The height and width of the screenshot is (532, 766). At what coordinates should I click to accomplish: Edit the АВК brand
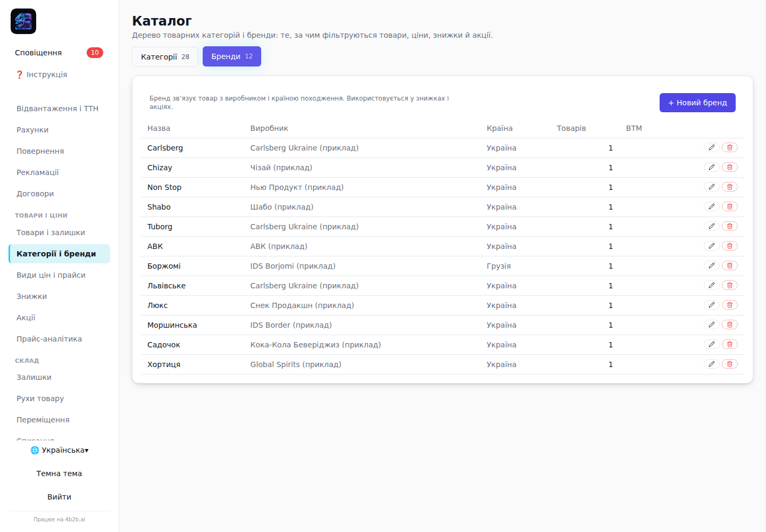point(711,246)
